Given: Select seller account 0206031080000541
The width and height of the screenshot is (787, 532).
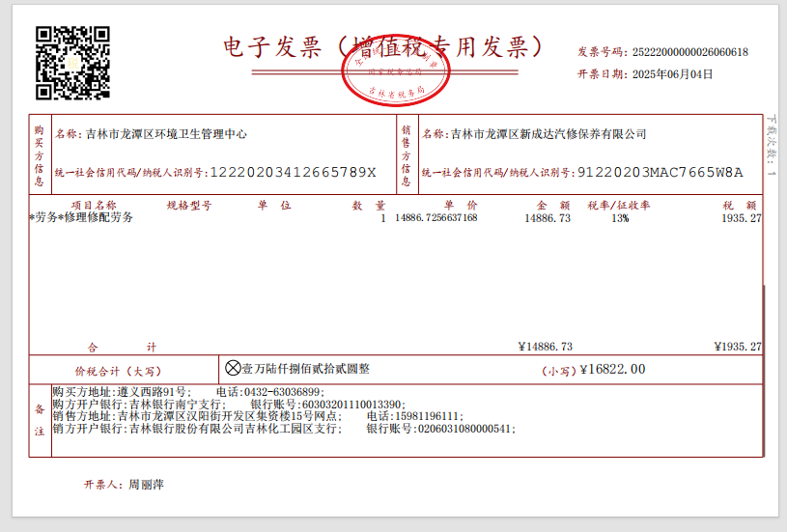Looking at the screenshot, I should (x=464, y=429).
